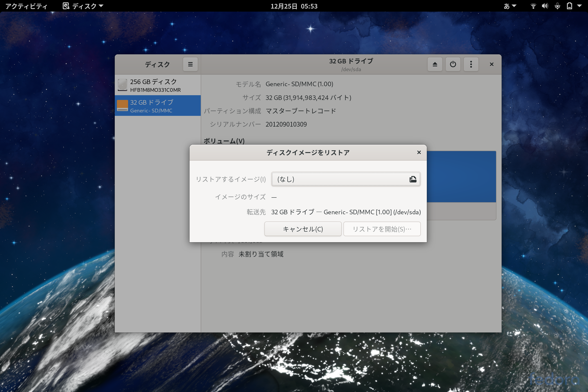588x392 pixels.
Task: Open the clock 12月25日 05:53 calendar
Action: point(294,6)
